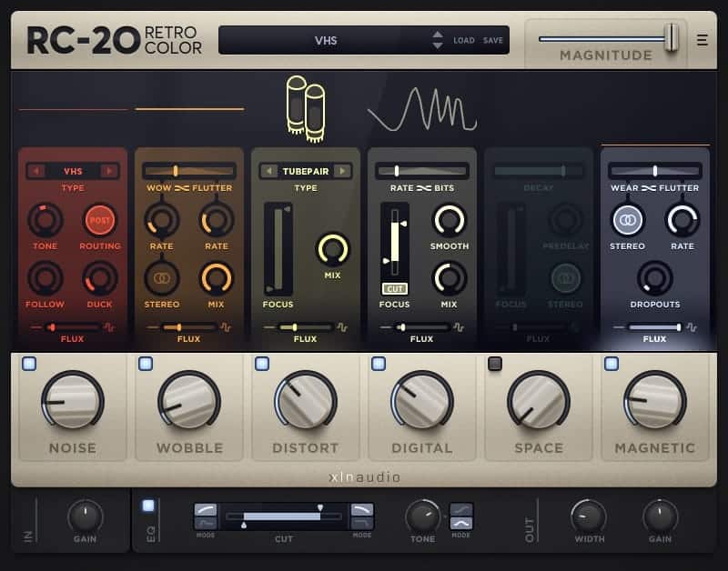Image resolution: width=728 pixels, height=571 pixels.
Task: Click the Noise Follow knob
Action: pyautogui.click(x=45, y=278)
